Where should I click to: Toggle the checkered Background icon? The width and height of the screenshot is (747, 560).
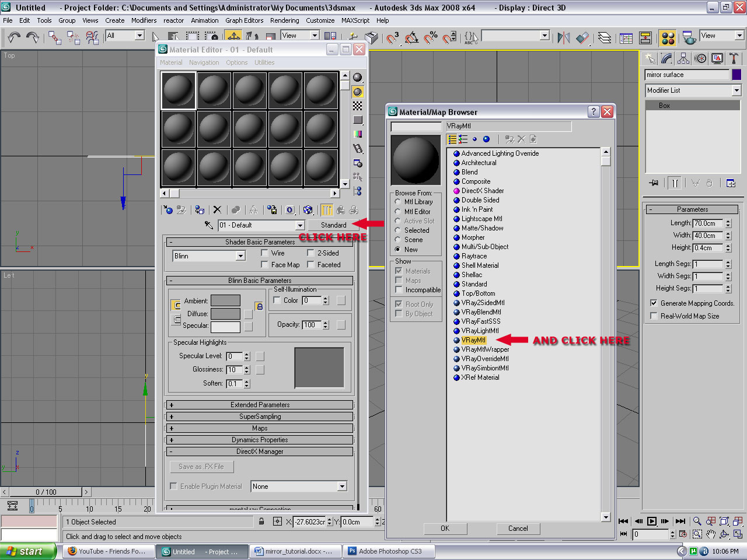tap(358, 106)
